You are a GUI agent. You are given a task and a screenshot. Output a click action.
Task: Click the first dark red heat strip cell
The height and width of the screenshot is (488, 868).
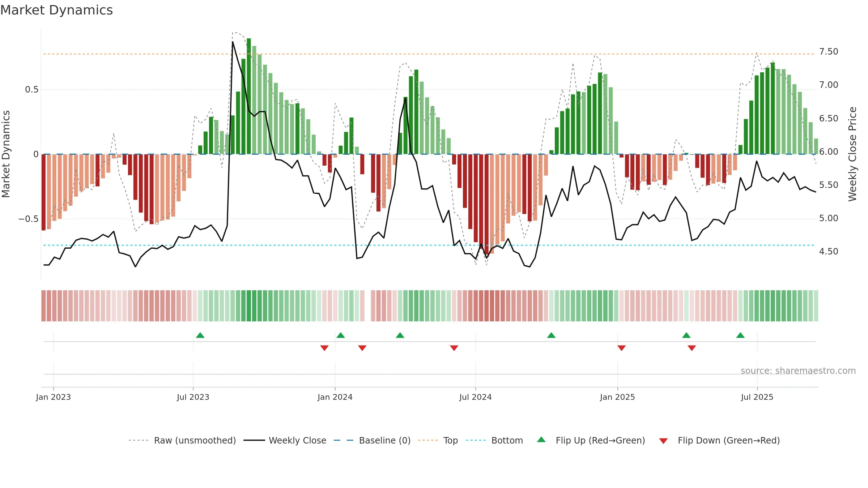43,306
